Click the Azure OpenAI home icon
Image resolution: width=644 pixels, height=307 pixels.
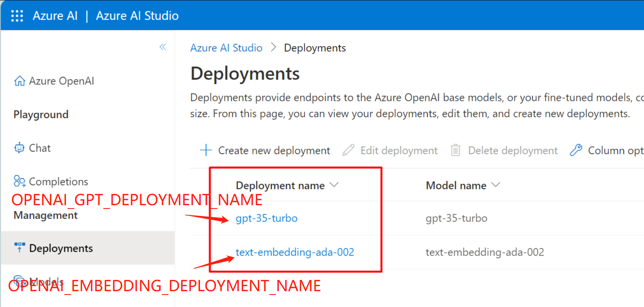pyautogui.click(x=20, y=81)
